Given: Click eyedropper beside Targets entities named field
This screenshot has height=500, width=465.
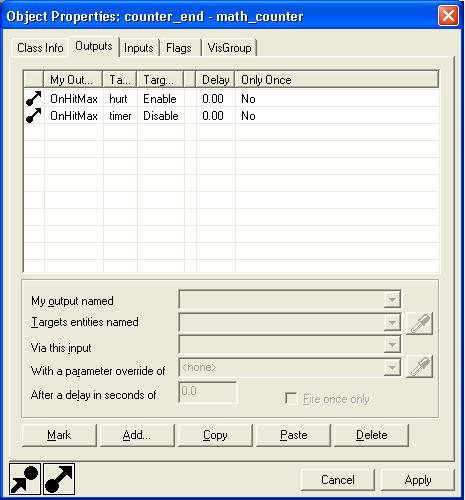Looking at the screenshot, I should coord(419,323).
